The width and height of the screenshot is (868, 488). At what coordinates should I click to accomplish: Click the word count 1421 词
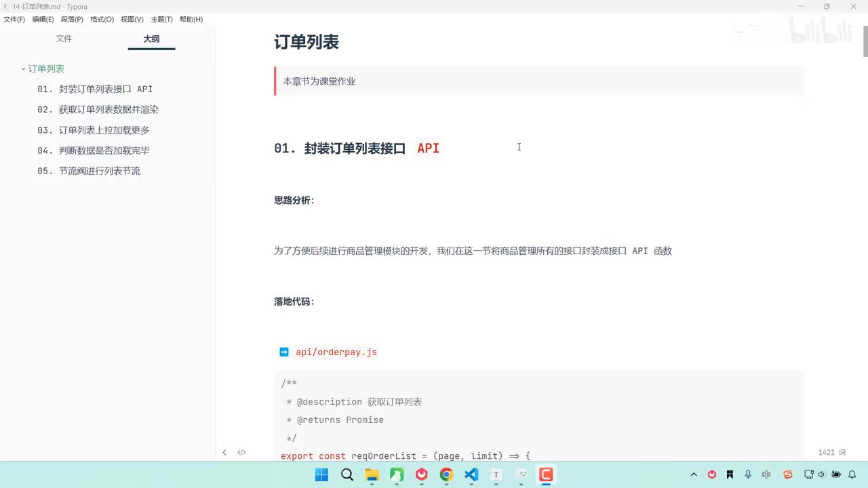coord(832,452)
